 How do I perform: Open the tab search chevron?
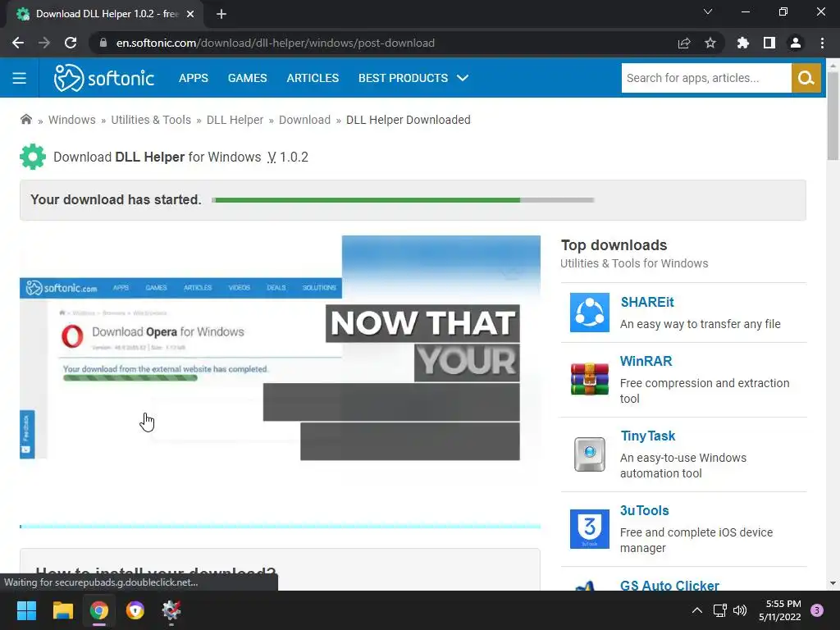pos(708,11)
